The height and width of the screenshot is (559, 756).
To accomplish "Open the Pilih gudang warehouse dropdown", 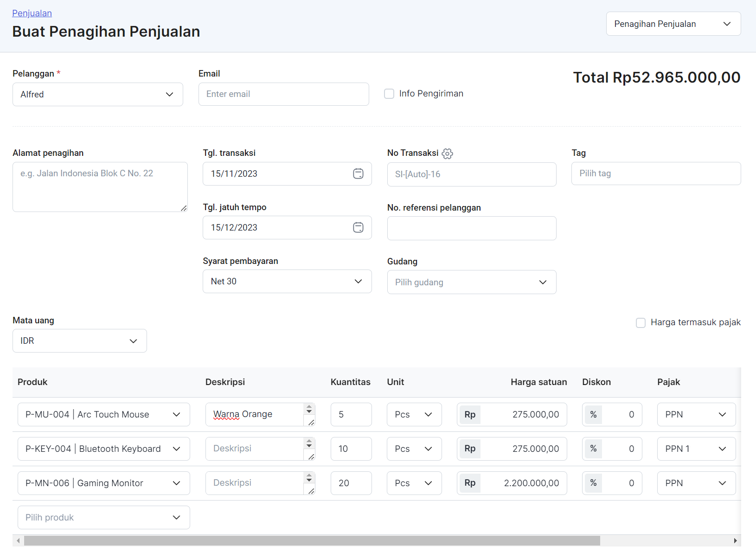I will pyautogui.click(x=471, y=282).
